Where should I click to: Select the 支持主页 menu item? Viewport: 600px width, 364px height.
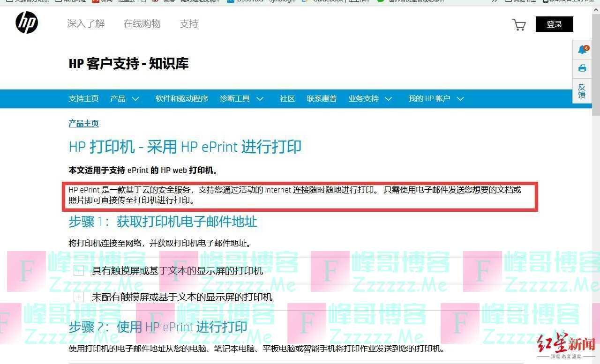(83, 99)
